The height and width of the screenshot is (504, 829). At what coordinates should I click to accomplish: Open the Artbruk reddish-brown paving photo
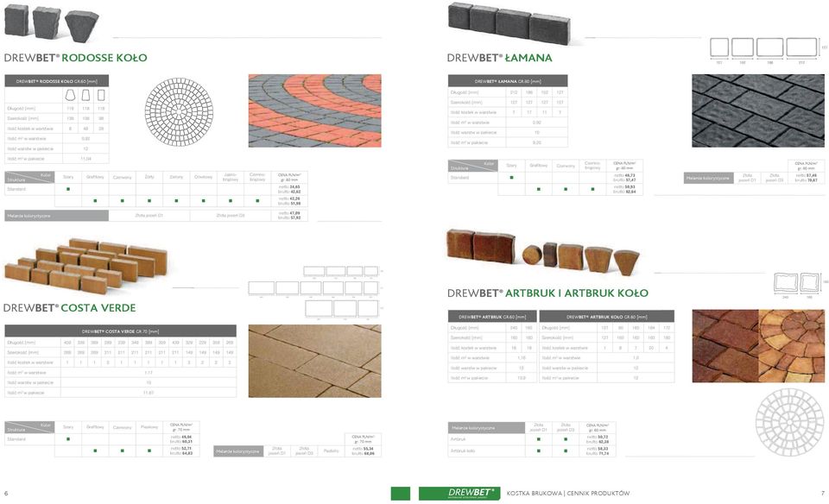(725, 346)
